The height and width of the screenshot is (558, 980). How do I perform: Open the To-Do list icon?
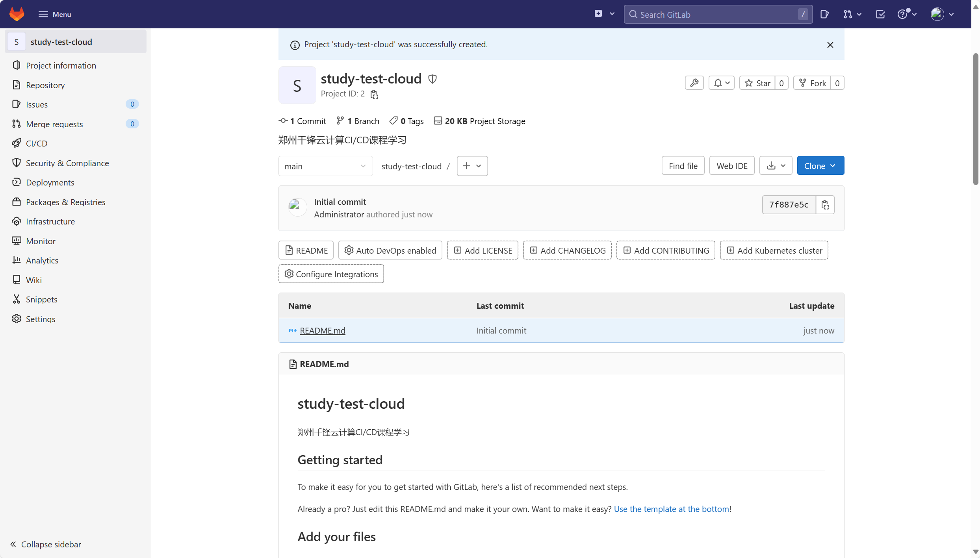[880, 15]
